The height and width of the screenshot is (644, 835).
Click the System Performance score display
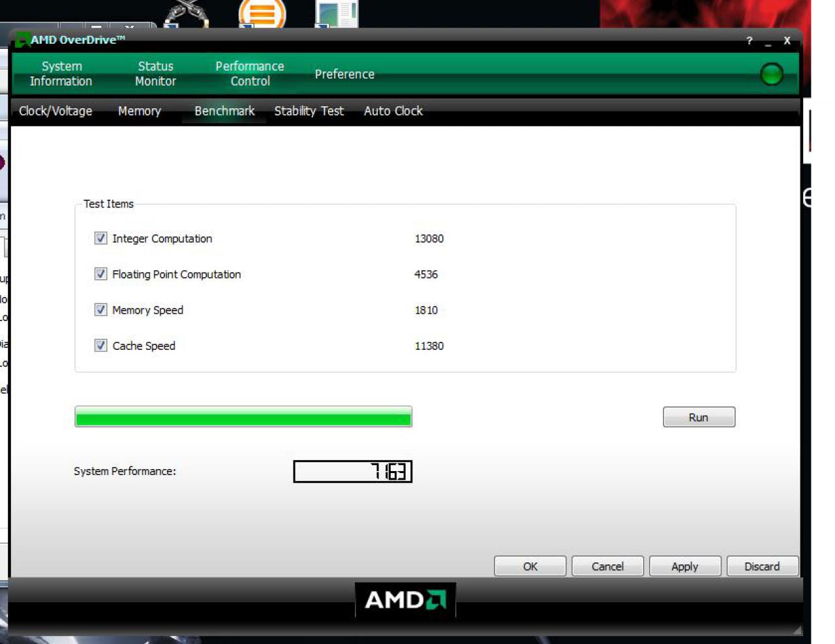(x=352, y=471)
